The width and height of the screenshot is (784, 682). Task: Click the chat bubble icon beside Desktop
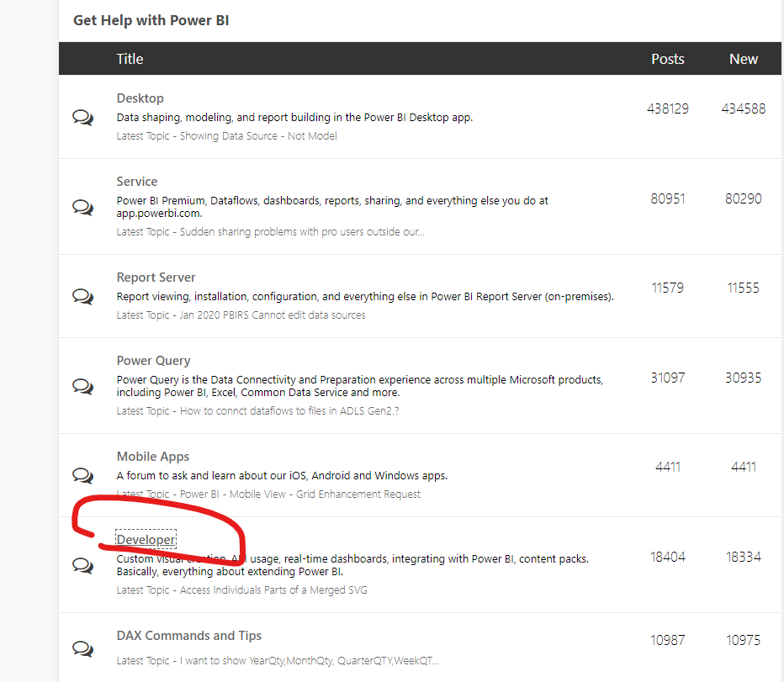[82, 118]
